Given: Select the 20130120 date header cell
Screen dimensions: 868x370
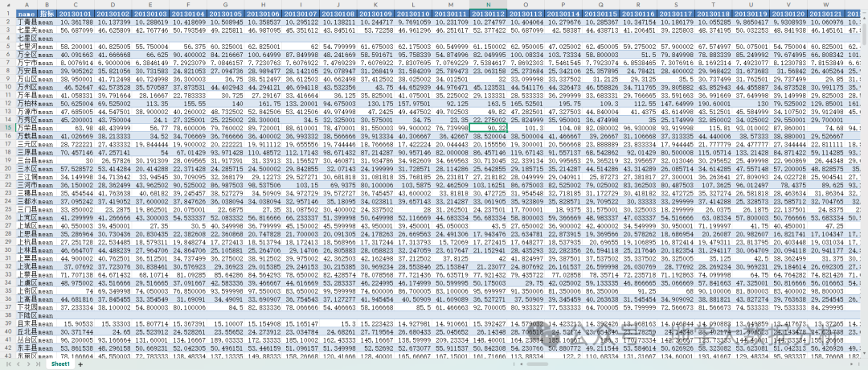Looking at the screenshot, I should (788, 13).
